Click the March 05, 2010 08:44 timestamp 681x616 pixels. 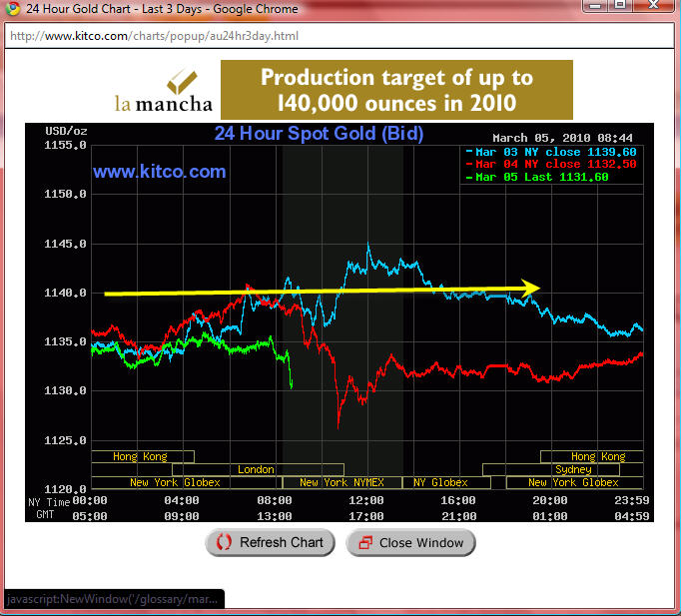(x=562, y=138)
